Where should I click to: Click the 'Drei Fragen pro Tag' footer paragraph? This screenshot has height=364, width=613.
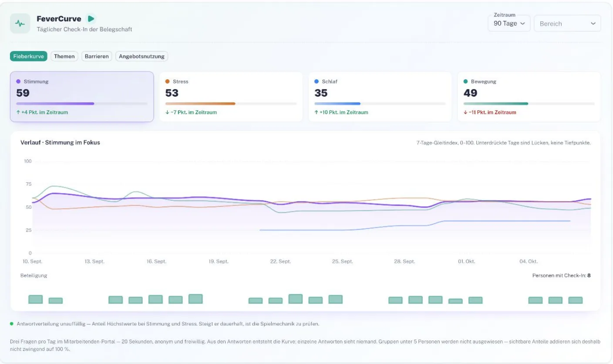click(305, 345)
